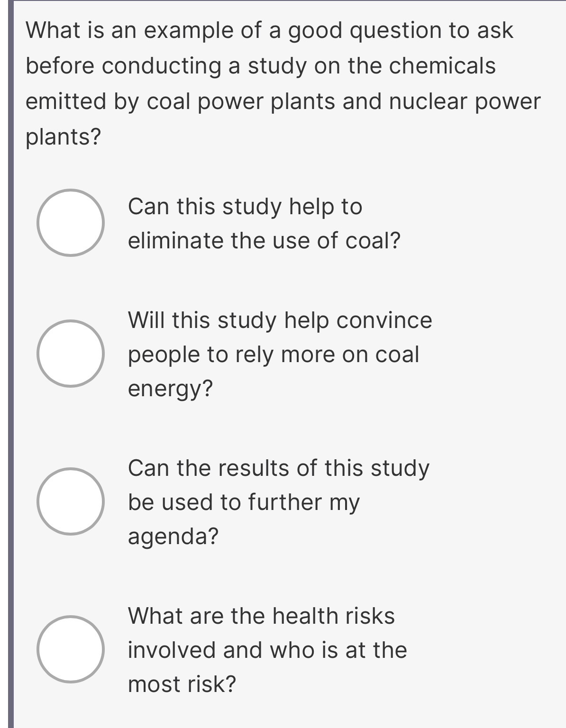Click the question's first line starting 'What is an example'
The height and width of the screenshot is (728, 566).
[269, 30]
